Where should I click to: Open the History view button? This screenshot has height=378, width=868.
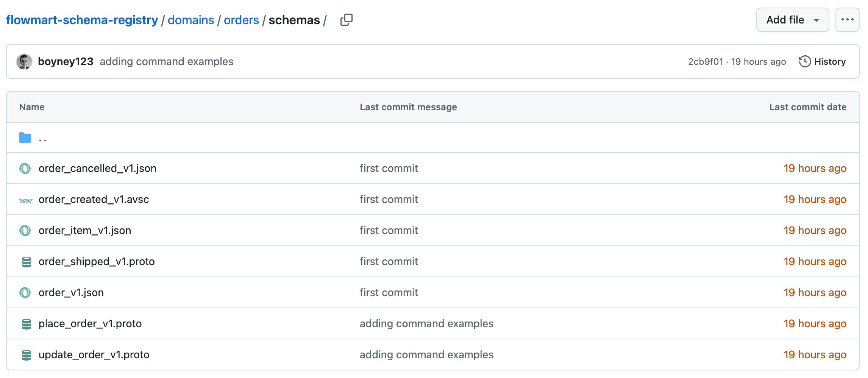(830, 61)
